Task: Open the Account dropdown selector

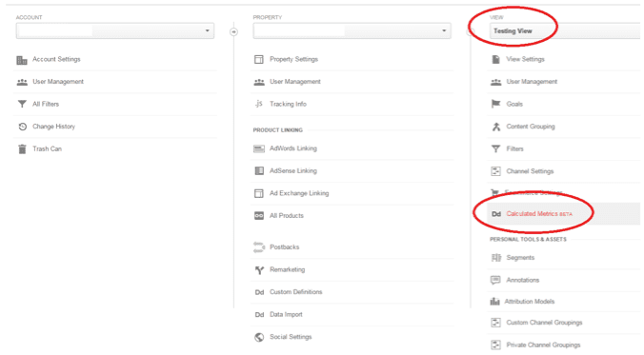Action: (115, 30)
